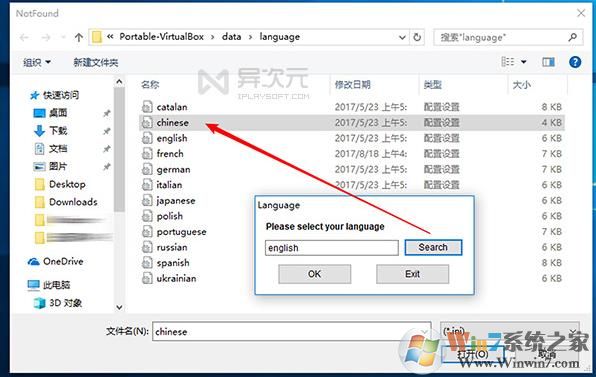Sort files by 类型 column
This screenshot has width=596, height=377.
433,85
